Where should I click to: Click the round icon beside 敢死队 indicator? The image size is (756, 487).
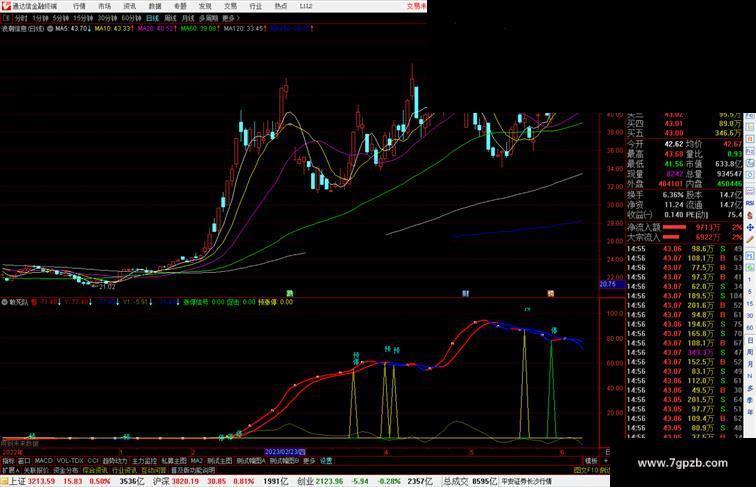point(5,302)
